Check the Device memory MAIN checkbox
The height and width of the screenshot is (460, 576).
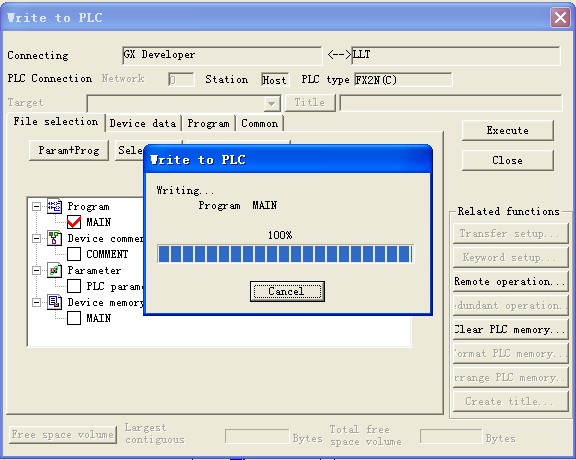click(74, 318)
